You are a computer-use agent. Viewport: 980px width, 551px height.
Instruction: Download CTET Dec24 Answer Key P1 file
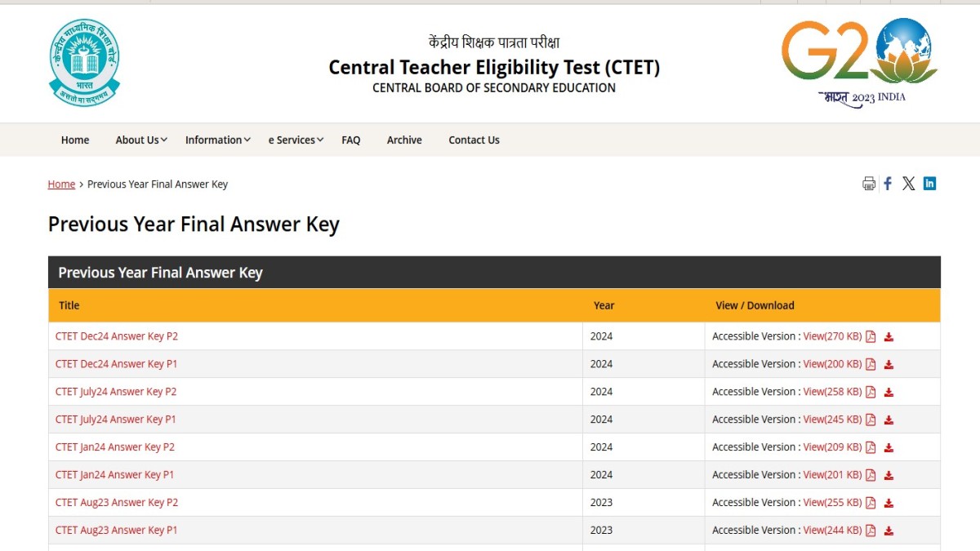(889, 365)
